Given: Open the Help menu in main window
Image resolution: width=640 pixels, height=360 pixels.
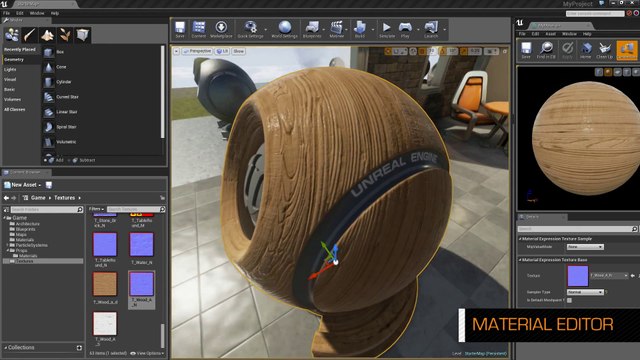Looking at the screenshot, I should point(55,13).
